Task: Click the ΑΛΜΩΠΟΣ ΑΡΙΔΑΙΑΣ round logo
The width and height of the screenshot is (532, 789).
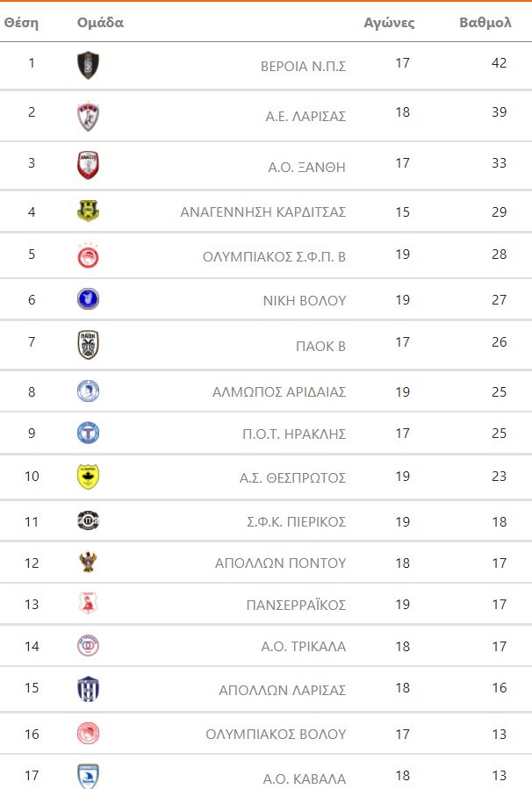Action: (88, 391)
